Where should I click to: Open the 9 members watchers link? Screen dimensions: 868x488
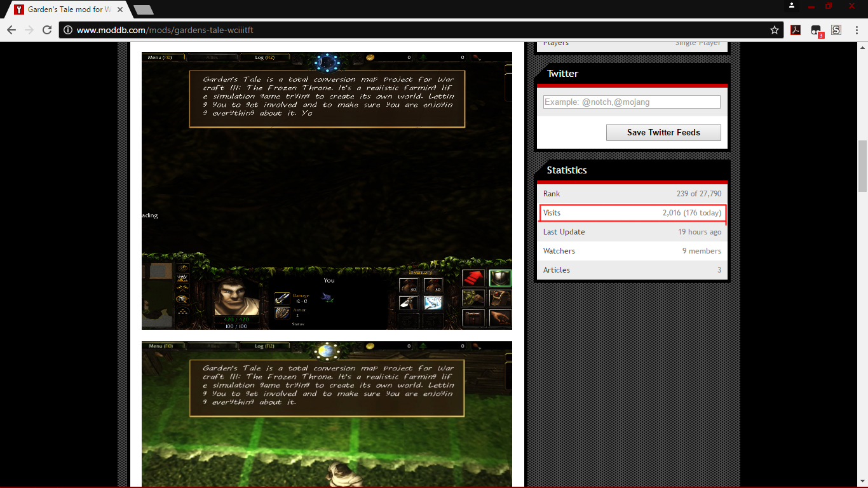point(702,251)
